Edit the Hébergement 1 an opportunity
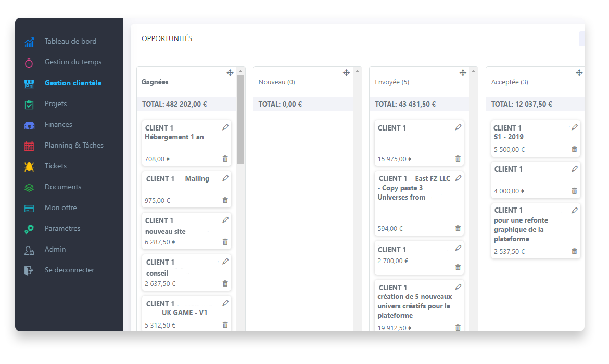Viewport: 609px width, 364px height. click(225, 127)
